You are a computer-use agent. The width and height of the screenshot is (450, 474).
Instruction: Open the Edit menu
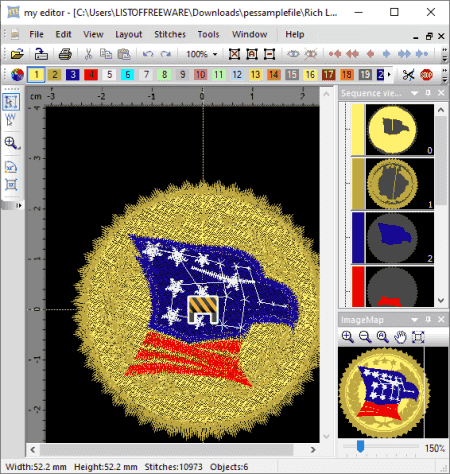point(63,34)
